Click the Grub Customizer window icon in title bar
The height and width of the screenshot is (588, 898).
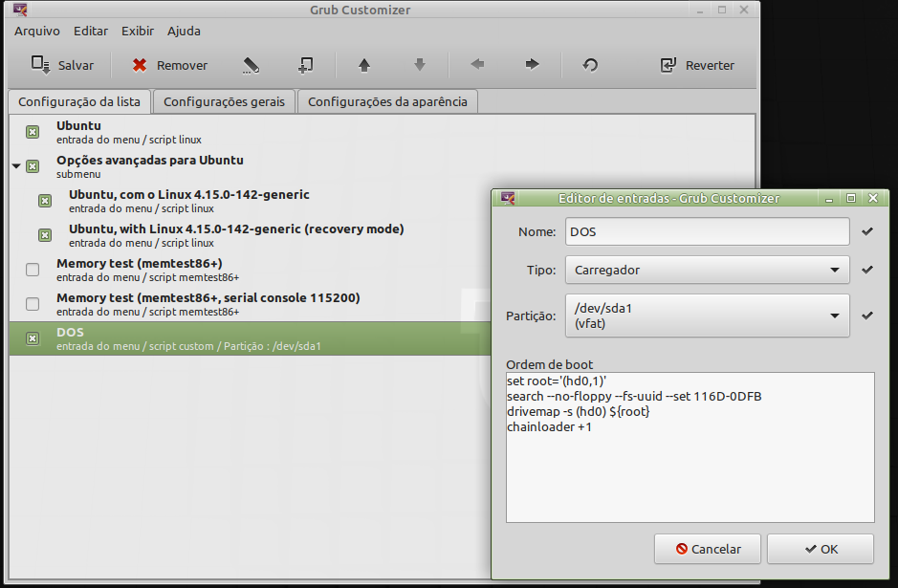pos(20,10)
